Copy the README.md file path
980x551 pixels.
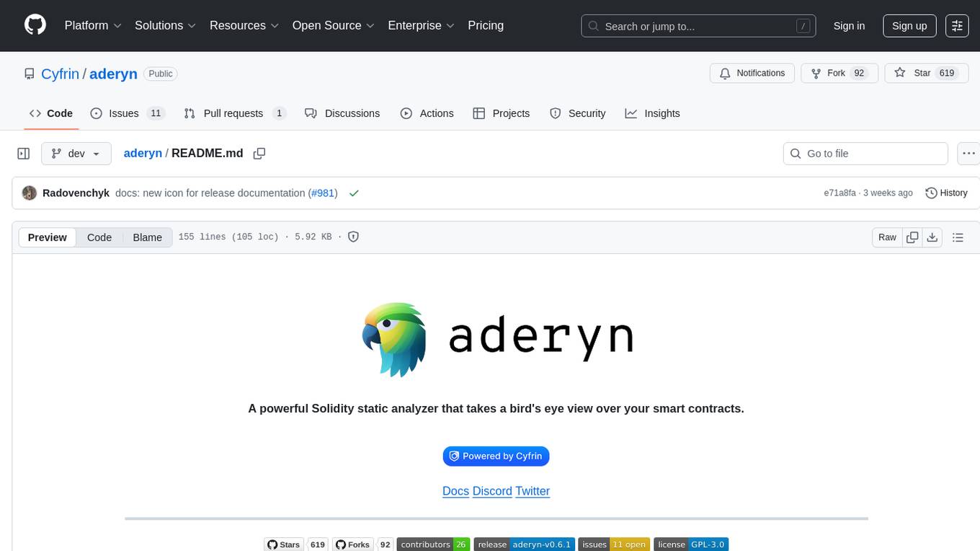259,154
